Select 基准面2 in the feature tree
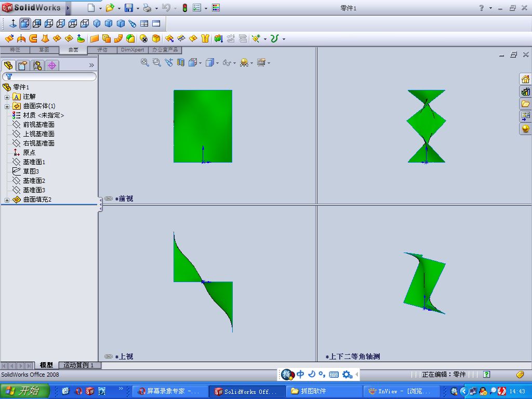Image resolution: width=532 pixels, height=399 pixels. [x=34, y=180]
